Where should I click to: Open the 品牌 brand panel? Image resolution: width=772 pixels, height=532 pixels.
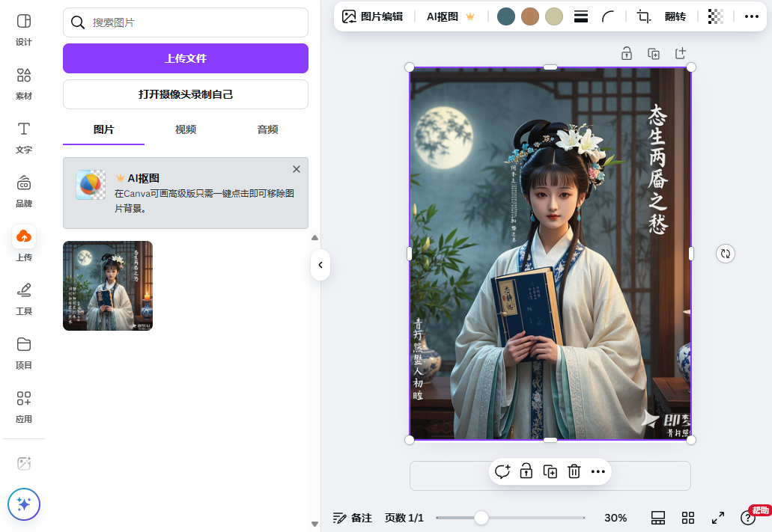coord(24,192)
